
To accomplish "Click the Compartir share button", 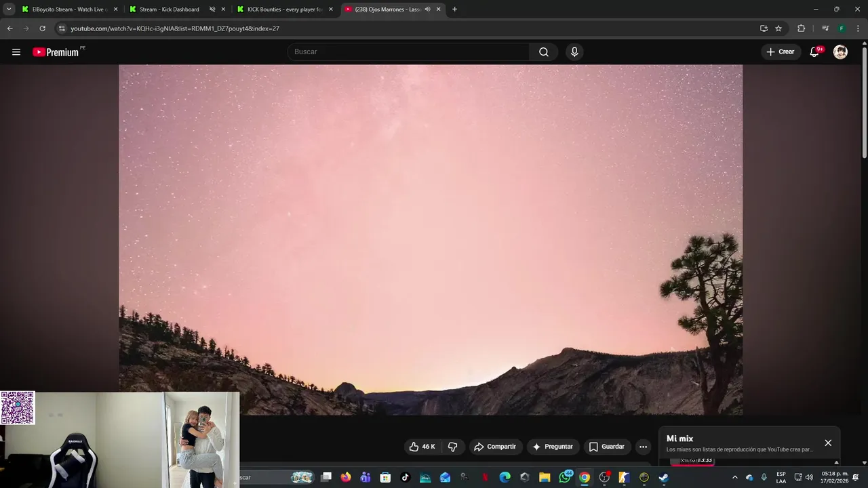I will [x=495, y=447].
